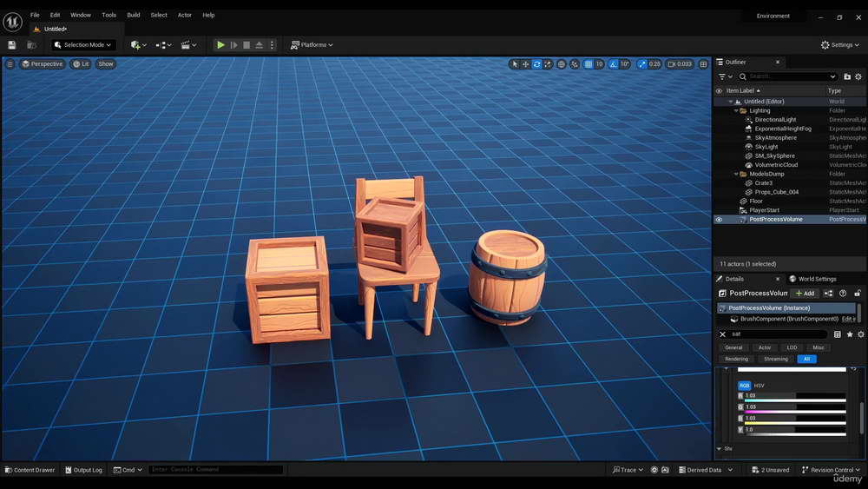Open the viewport options hamburger menu
Viewport: 868px width, 489px height.
click(x=10, y=64)
